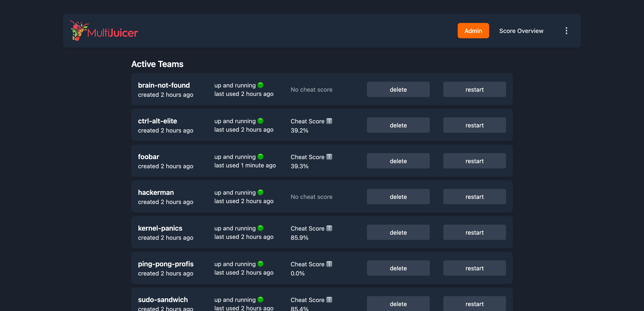The width and height of the screenshot is (644, 311).
Task: Open cheat score info for ctrl-alt-elite
Action: coord(329,121)
